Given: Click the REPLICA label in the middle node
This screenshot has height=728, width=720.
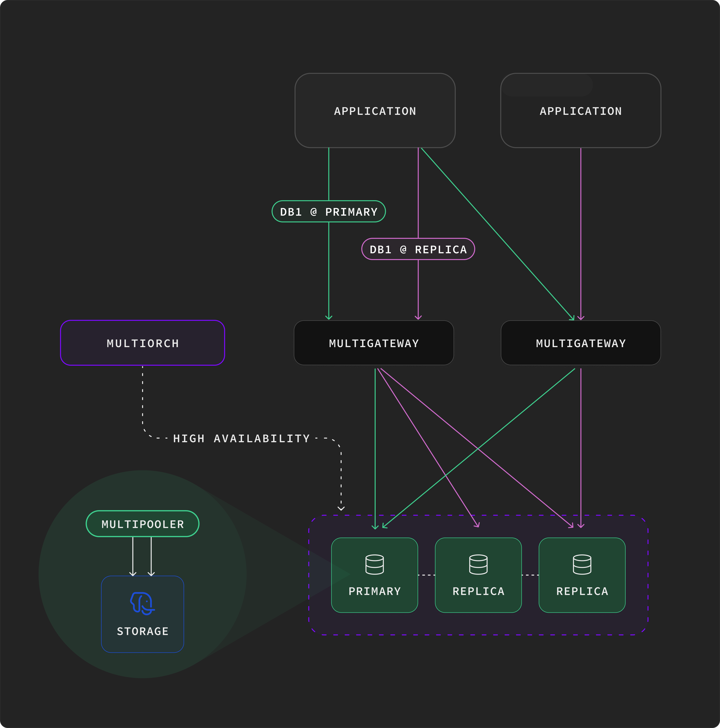Looking at the screenshot, I should click(478, 591).
